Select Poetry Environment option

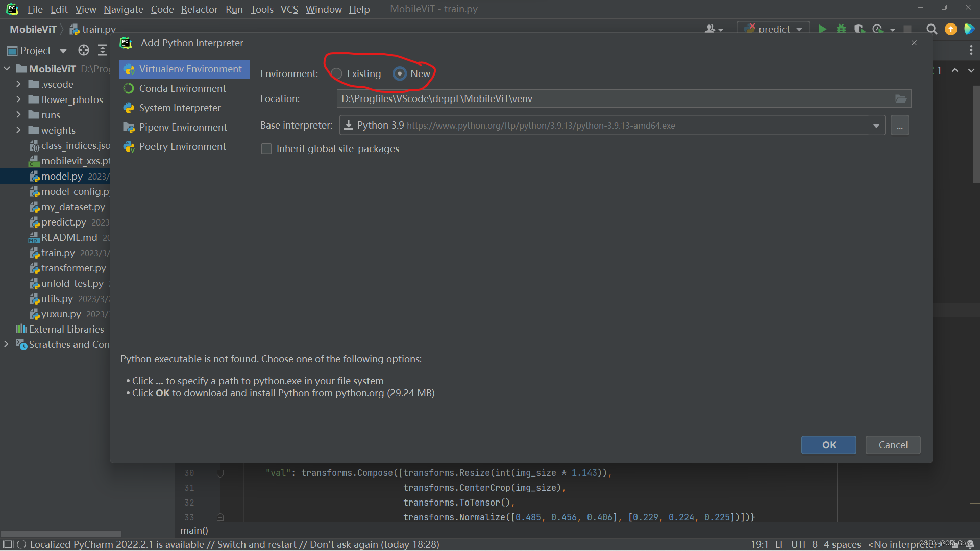[184, 146]
